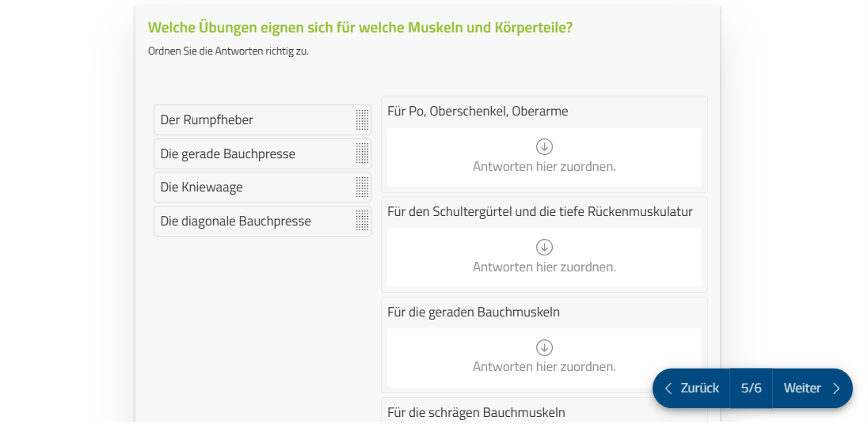Go back with the Zurück button
868x428 pixels.
(691, 388)
